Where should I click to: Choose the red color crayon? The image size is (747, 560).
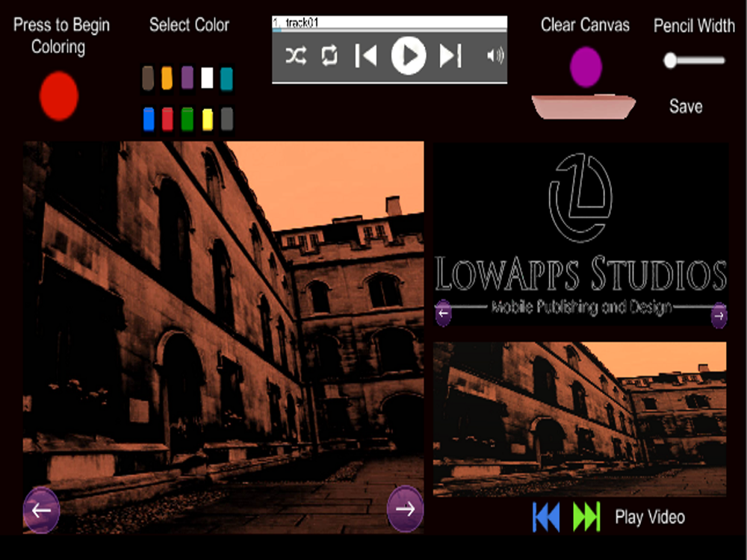tap(167, 119)
